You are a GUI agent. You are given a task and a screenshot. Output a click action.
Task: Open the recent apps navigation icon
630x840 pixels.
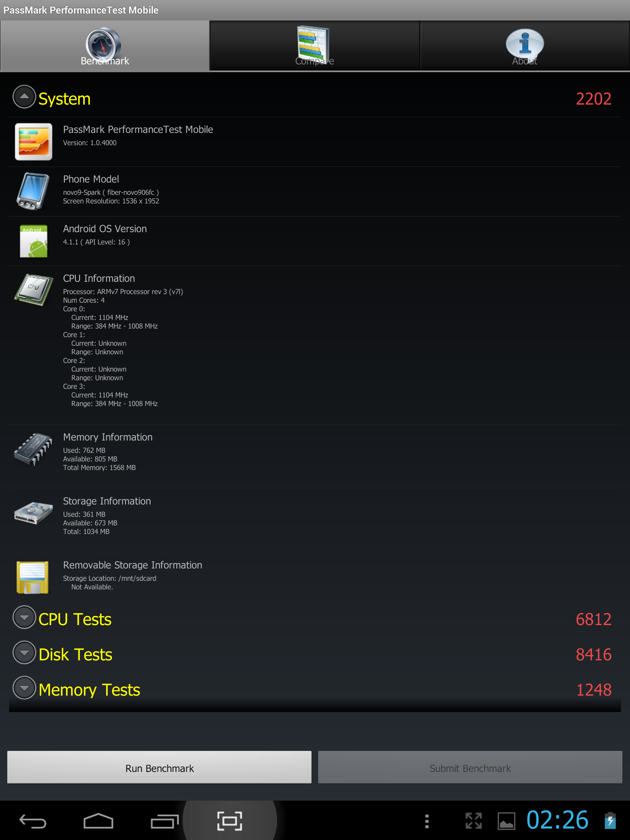coord(164,821)
